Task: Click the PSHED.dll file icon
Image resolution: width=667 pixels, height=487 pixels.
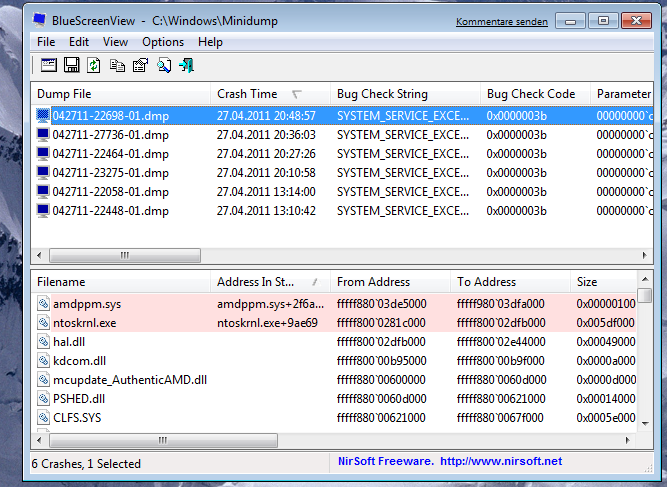Action: pyautogui.click(x=43, y=399)
